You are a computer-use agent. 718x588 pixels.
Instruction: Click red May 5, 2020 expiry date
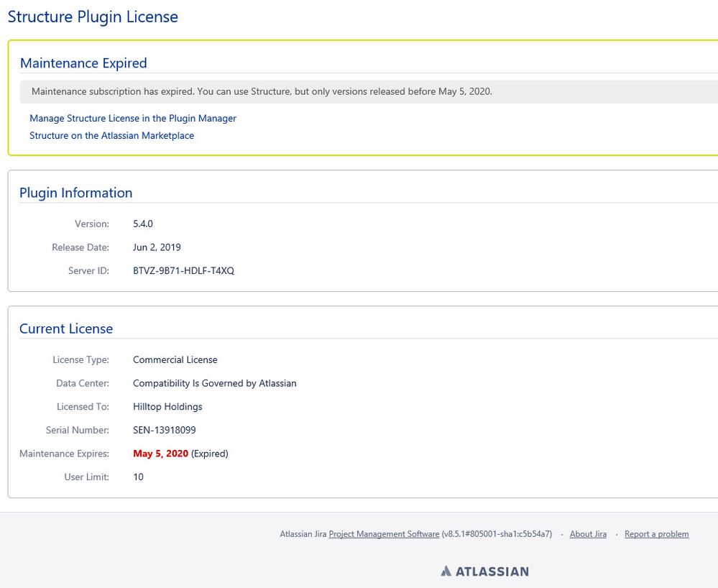tap(161, 454)
